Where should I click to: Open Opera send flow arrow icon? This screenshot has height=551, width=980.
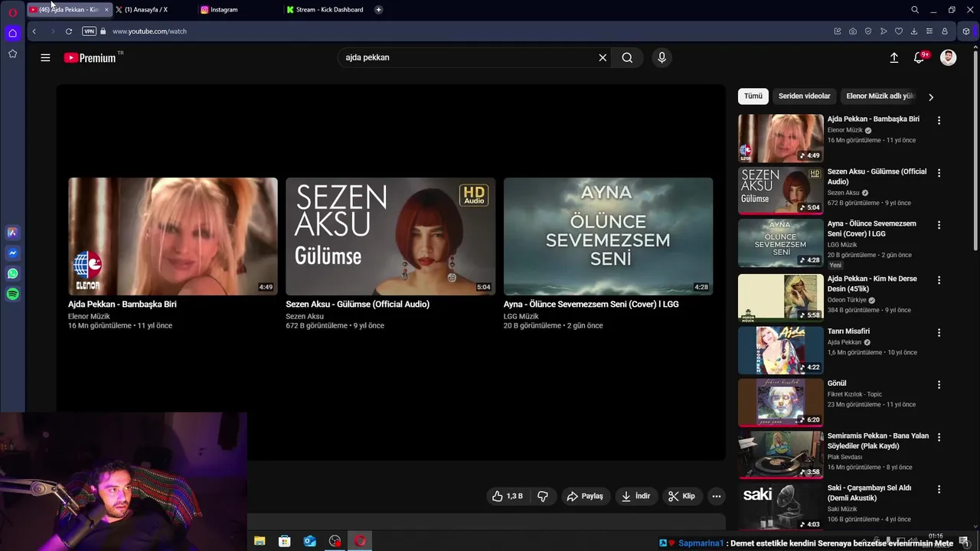point(884,31)
